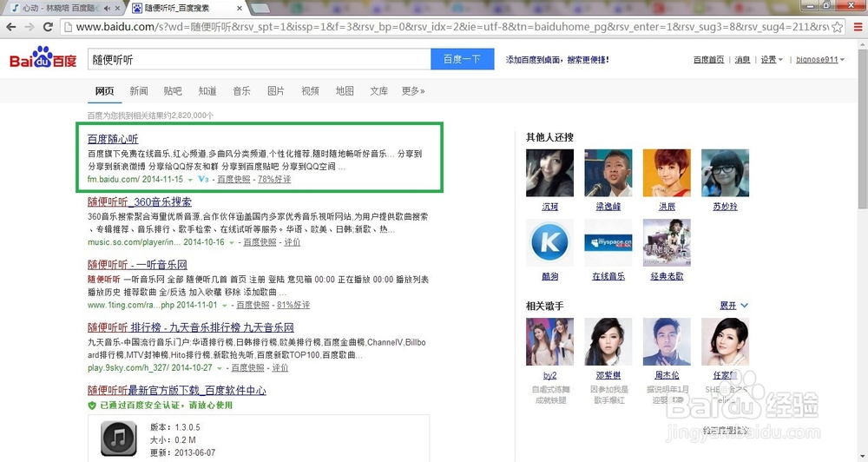Open the 随便听听_360音乐搜索 result
The image size is (868, 462).
coord(140,202)
